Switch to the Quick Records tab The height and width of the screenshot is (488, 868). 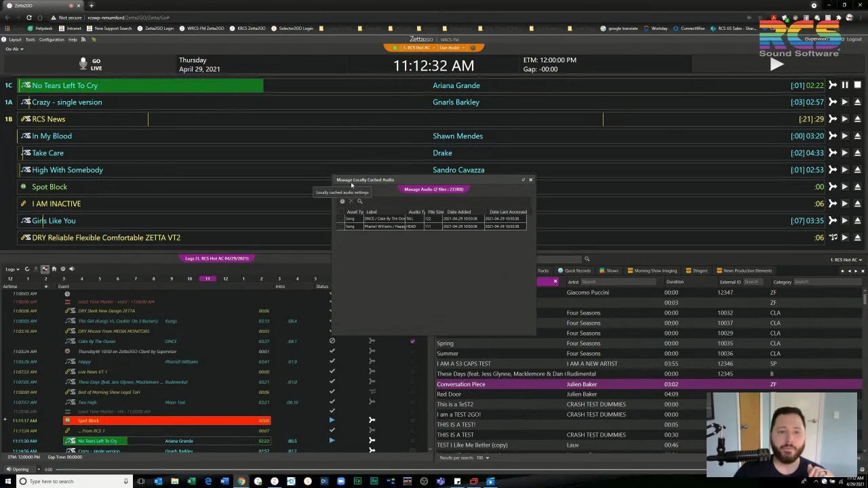[578, 270]
